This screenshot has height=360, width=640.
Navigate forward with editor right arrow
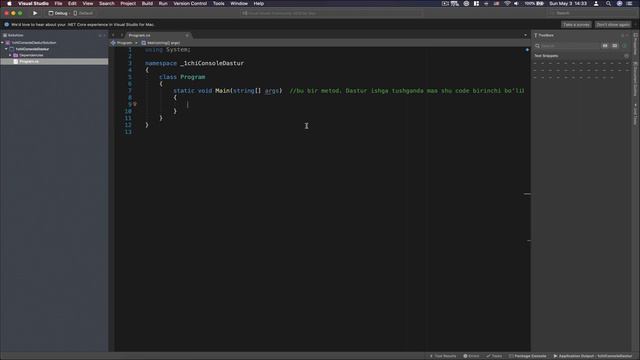coord(121,36)
